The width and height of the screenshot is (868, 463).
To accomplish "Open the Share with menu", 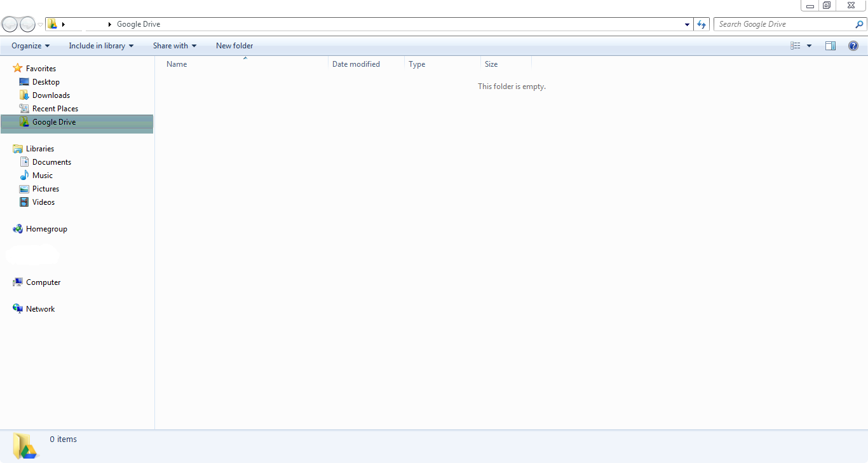I will point(175,46).
